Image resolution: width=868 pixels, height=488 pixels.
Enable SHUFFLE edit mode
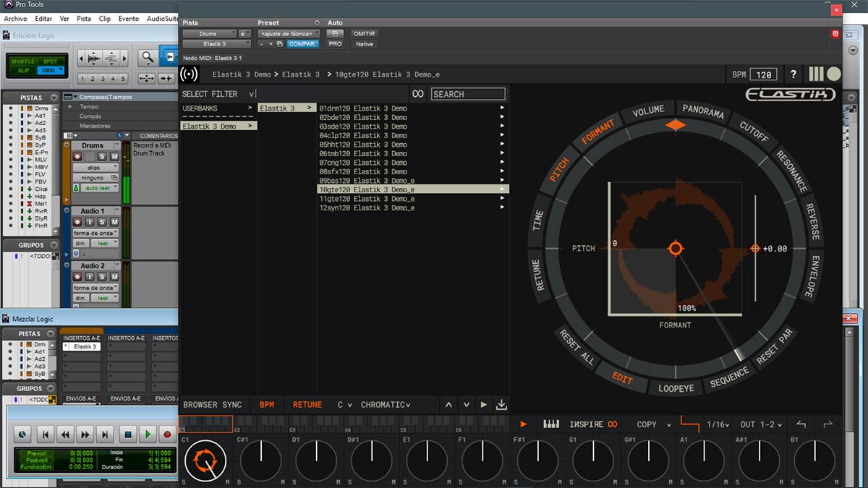pyautogui.click(x=22, y=61)
